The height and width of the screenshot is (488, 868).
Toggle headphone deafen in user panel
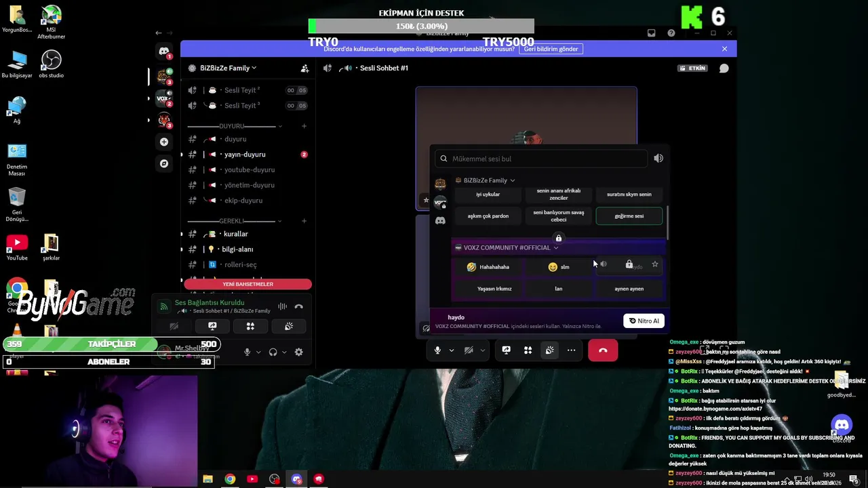273,352
